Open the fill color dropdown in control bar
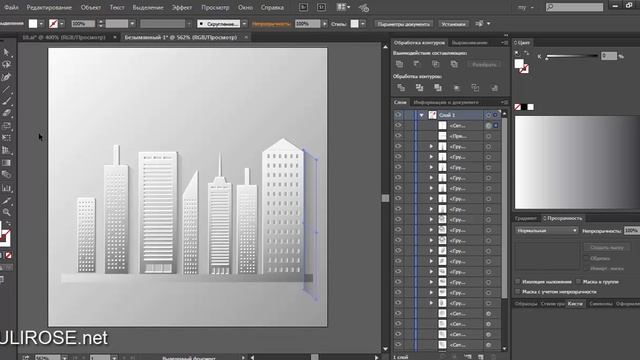Viewport: 640px width, 360px height. click(x=41, y=24)
